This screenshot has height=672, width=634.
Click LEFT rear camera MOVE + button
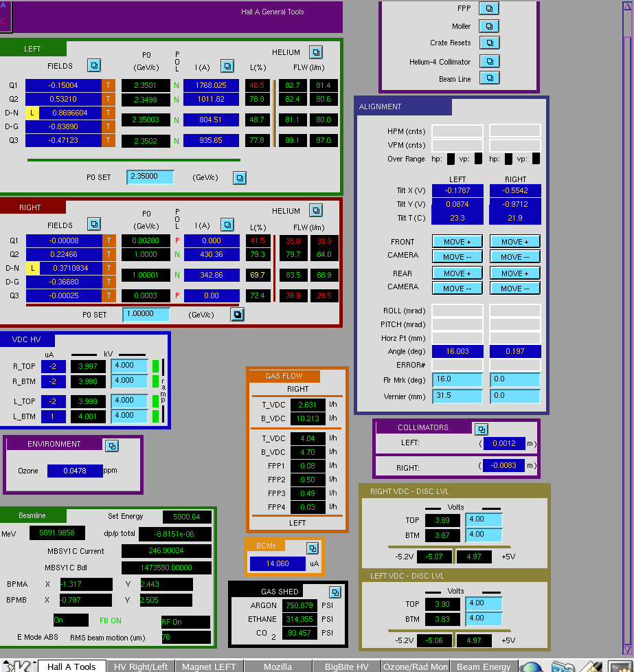[457, 273]
